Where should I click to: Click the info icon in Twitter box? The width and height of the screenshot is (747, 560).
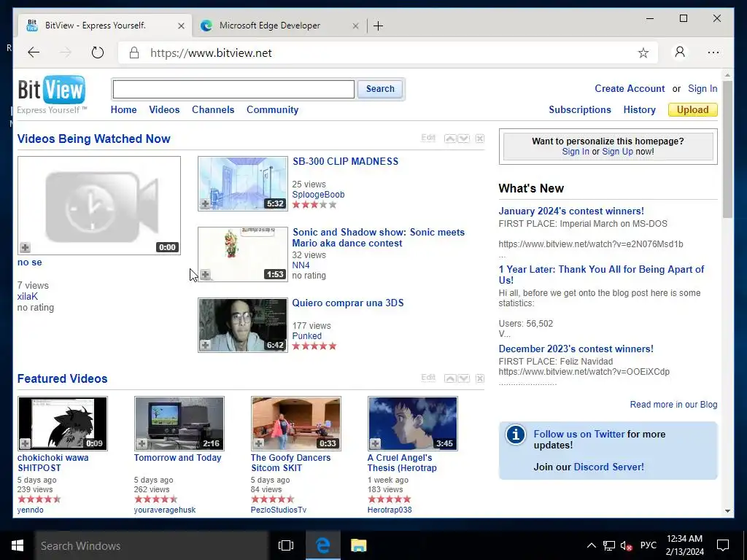click(x=516, y=435)
